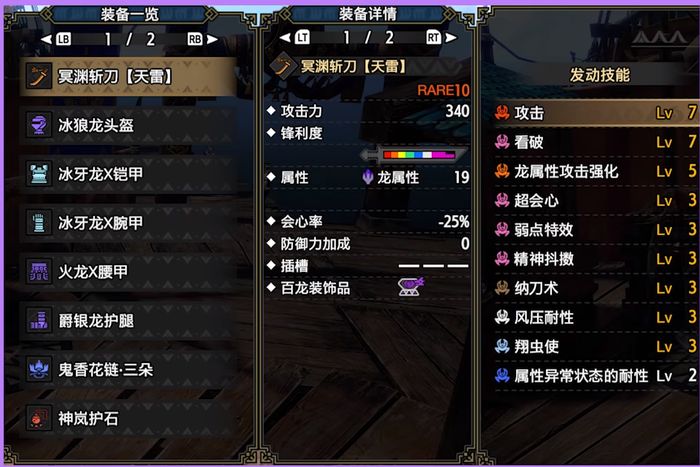Select the 攻击 Lv 7 skill row
The width and height of the screenshot is (700, 467).
(x=596, y=113)
